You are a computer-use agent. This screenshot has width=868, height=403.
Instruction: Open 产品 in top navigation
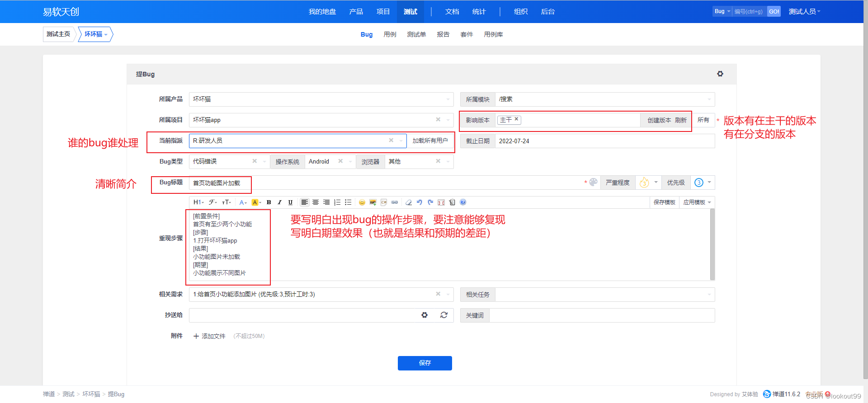pos(356,12)
